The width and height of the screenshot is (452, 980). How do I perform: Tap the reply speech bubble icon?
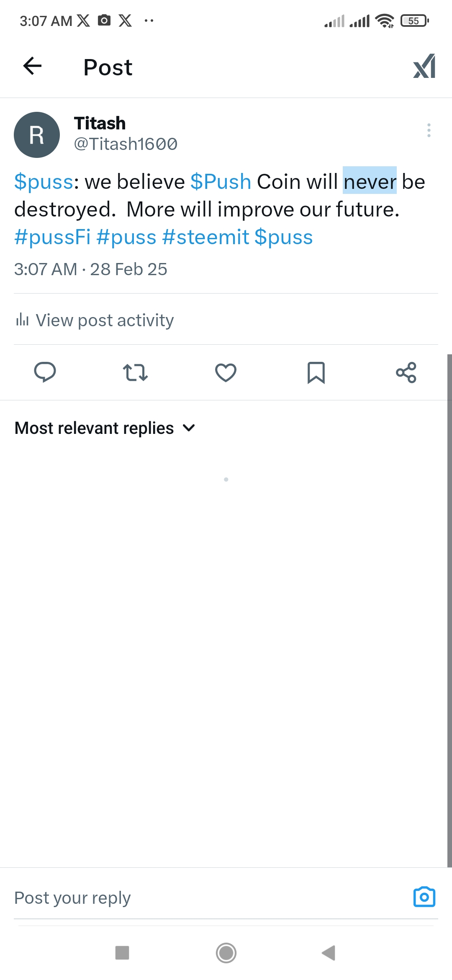pos(45,372)
